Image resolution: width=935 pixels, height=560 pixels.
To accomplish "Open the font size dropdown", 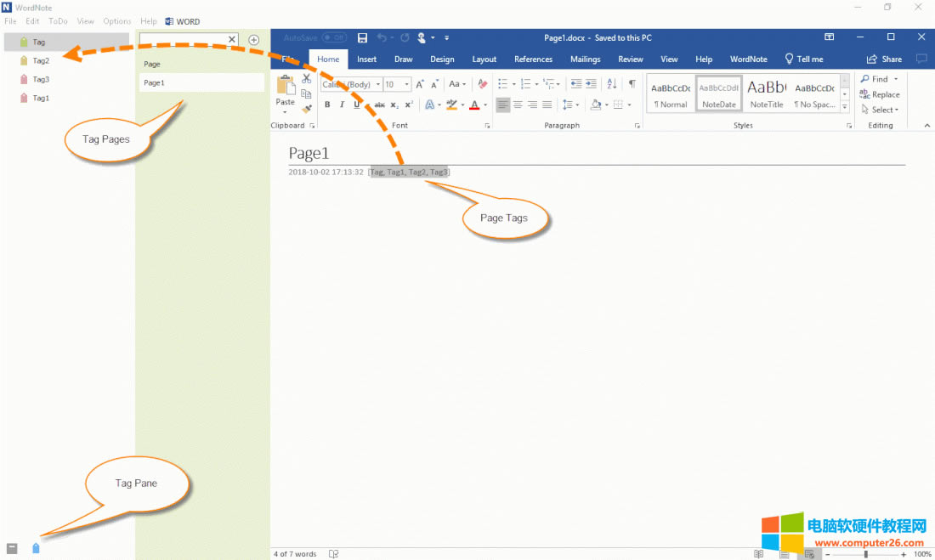I will tap(407, 84).
